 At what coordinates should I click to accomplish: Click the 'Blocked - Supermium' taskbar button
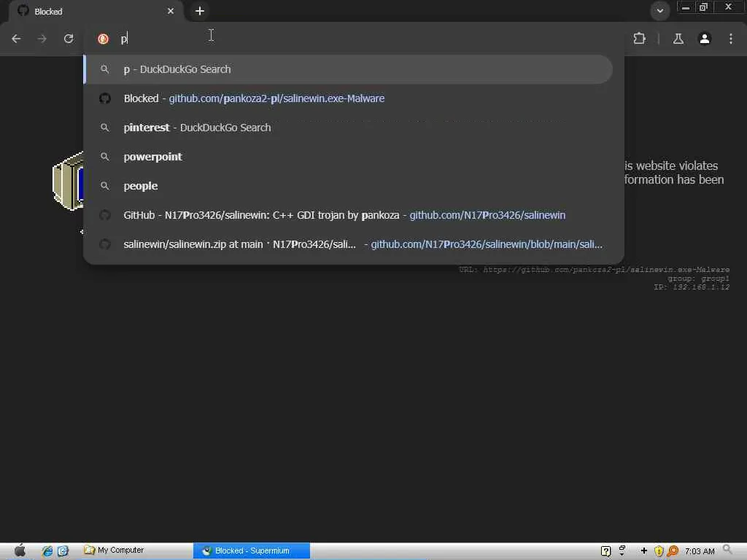252,551
